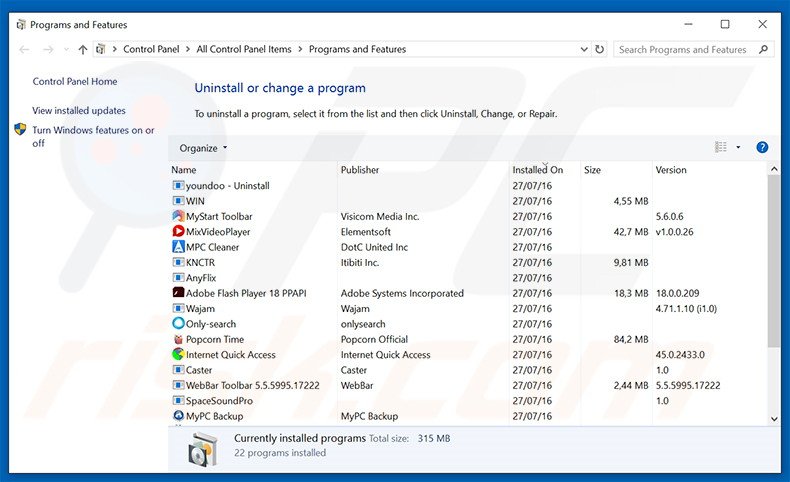The height and width of the screenshot is (482, 790).
Task: Click the Adobe Systems Incorporated publisher cell
Action: [402, 293]
